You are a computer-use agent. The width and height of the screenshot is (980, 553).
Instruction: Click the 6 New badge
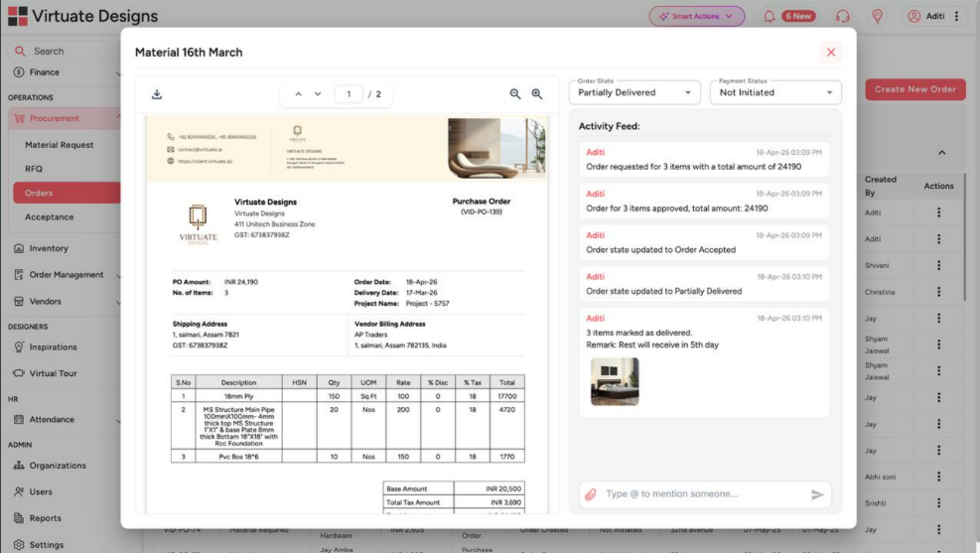[798, 16]
